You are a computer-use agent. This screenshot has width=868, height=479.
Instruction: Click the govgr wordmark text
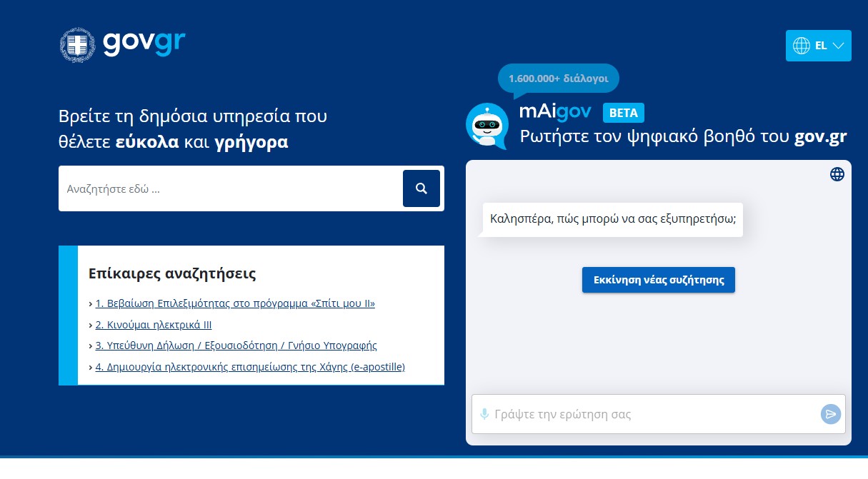tap(144, 43)
